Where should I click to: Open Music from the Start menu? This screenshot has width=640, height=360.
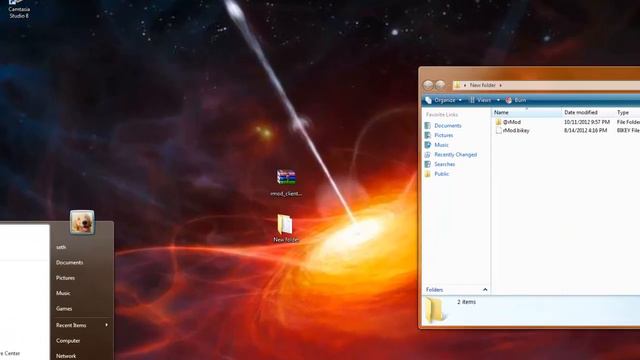point(63,293)
